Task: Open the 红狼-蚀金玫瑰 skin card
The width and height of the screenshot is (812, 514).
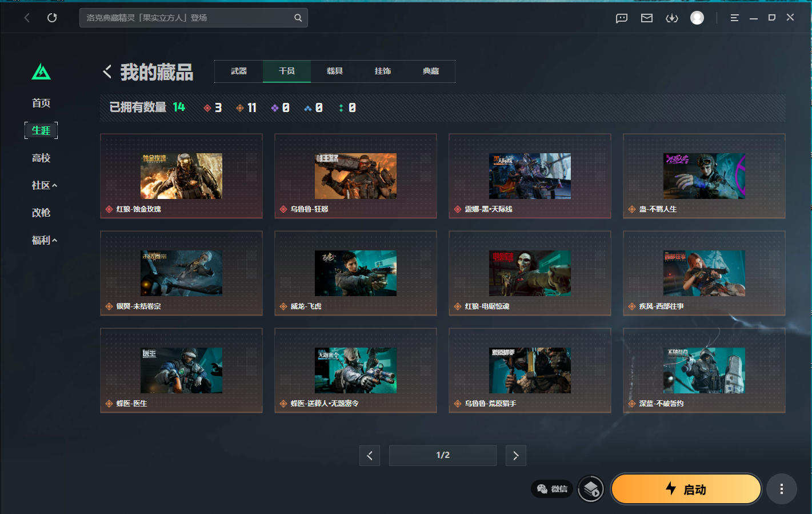Action: (x=181, y=176)
